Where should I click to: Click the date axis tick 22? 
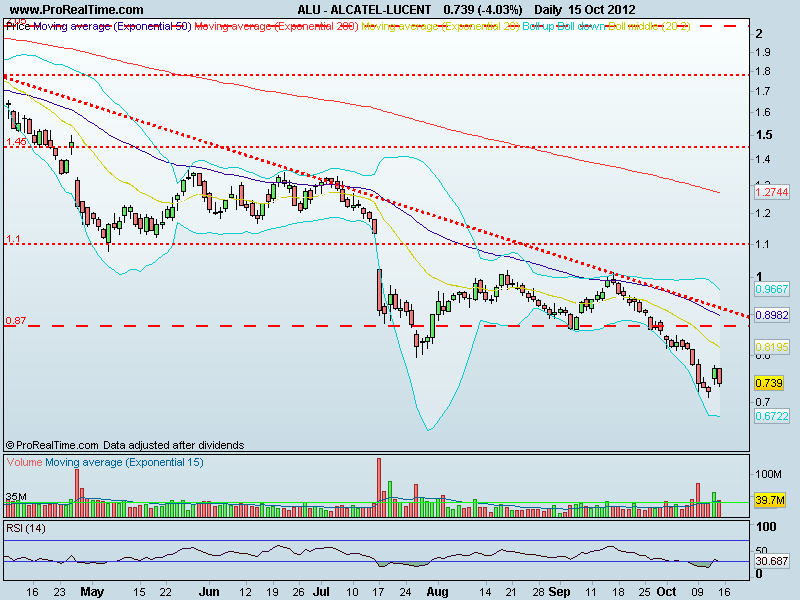click(165, 592)
